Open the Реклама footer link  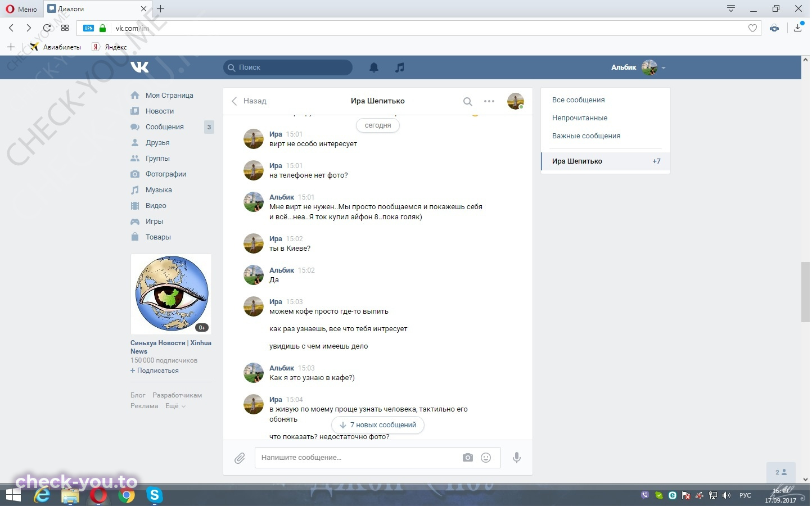(x=145, y=406)
